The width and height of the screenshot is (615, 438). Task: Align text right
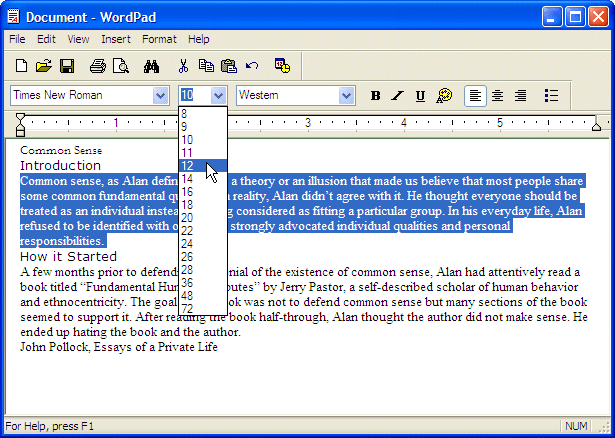[520, 96]
